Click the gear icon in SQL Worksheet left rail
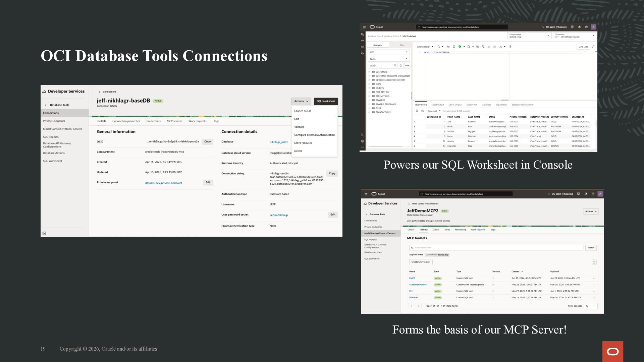Image resolution: width=644 pixels, height=362 pixels. 362,141
